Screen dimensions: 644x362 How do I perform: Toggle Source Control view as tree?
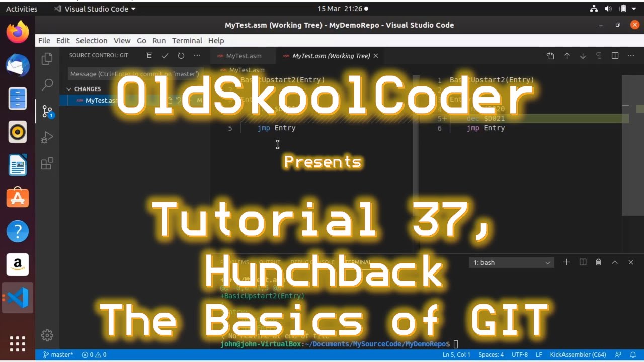click(x=148, y=56)
